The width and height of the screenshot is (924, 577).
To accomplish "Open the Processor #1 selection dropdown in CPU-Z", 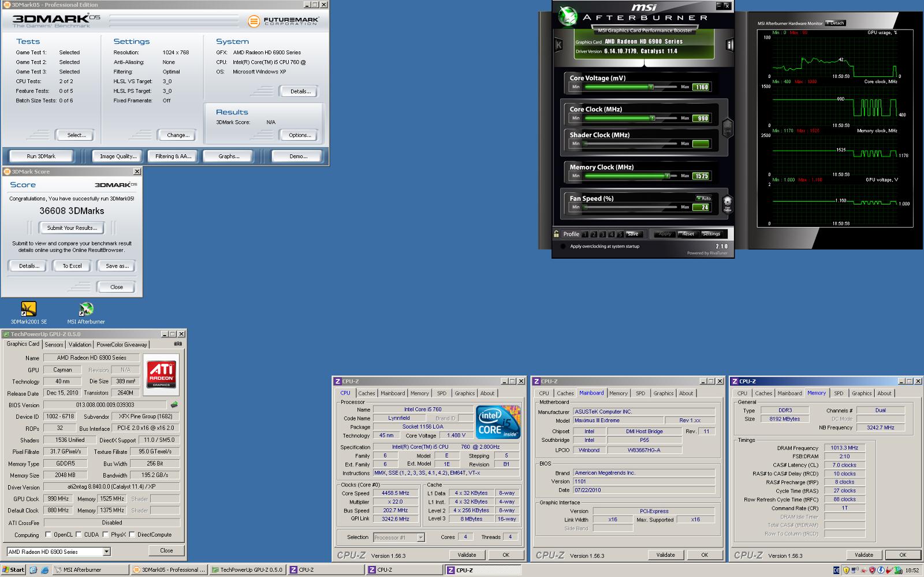I will point(420,537).
